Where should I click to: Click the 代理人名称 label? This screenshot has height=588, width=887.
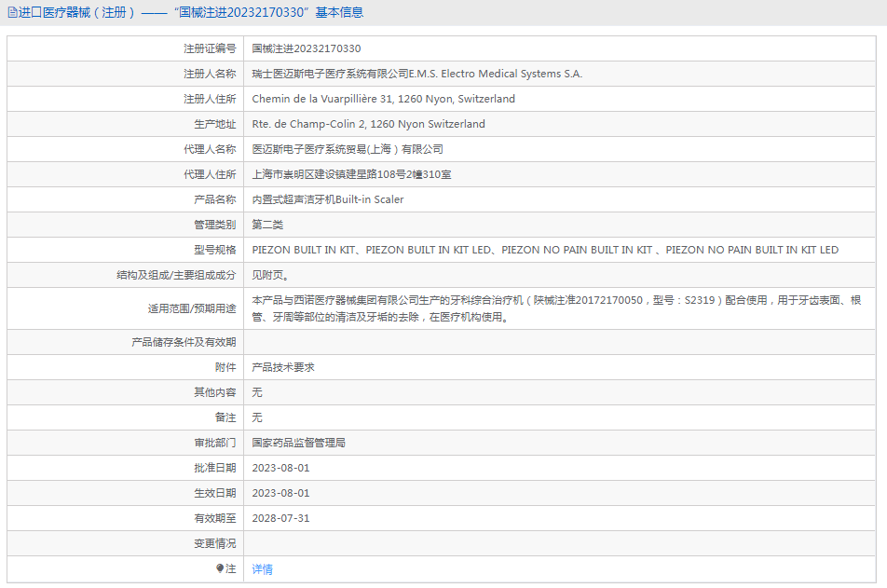coord(210,149)
